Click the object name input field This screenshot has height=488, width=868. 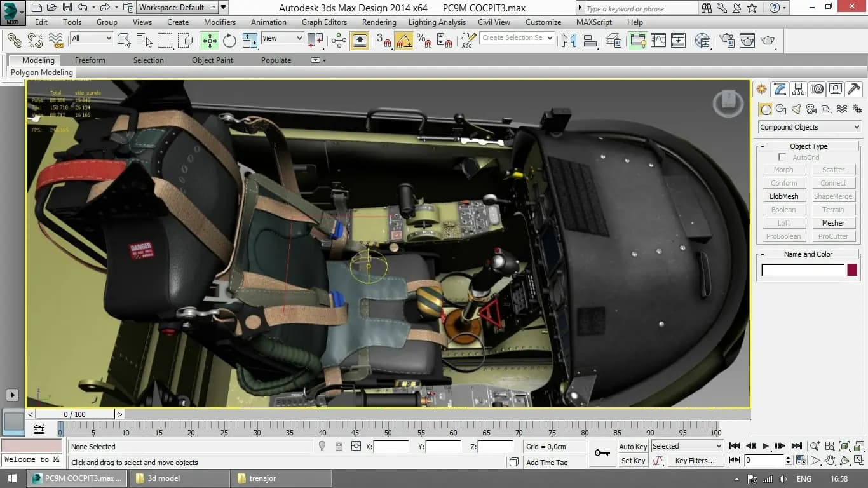tap(803, 270)
